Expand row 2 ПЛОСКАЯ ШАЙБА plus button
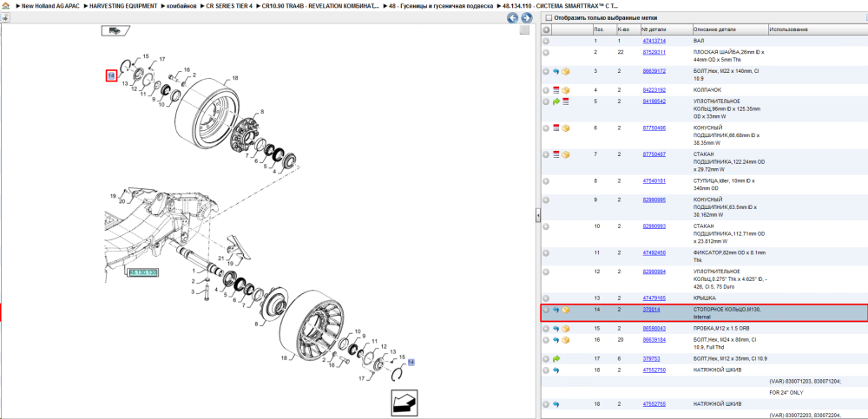 (546, 52)
